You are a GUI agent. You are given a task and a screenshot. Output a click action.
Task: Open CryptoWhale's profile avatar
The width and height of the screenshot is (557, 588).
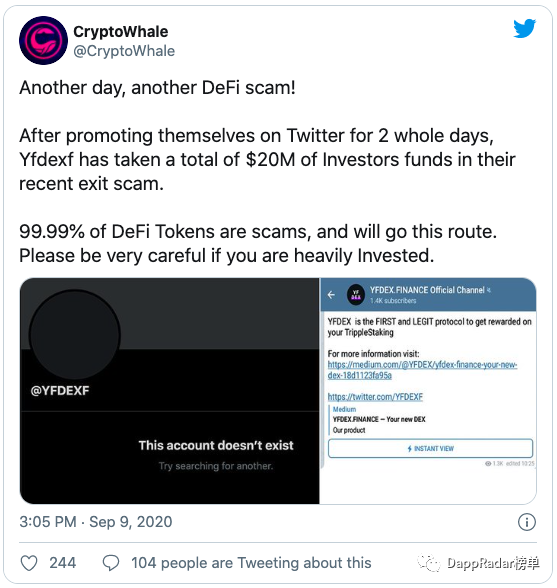(x=43, y=40)
